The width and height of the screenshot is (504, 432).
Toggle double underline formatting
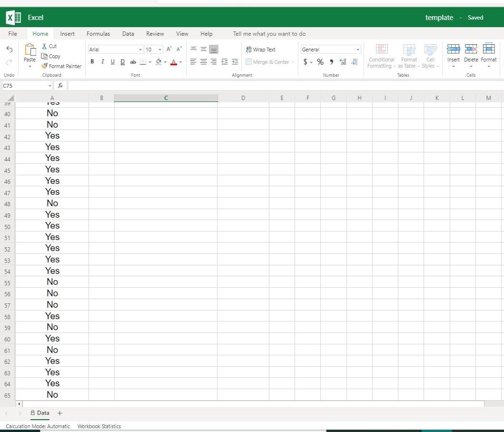click(x=122, y=62)
